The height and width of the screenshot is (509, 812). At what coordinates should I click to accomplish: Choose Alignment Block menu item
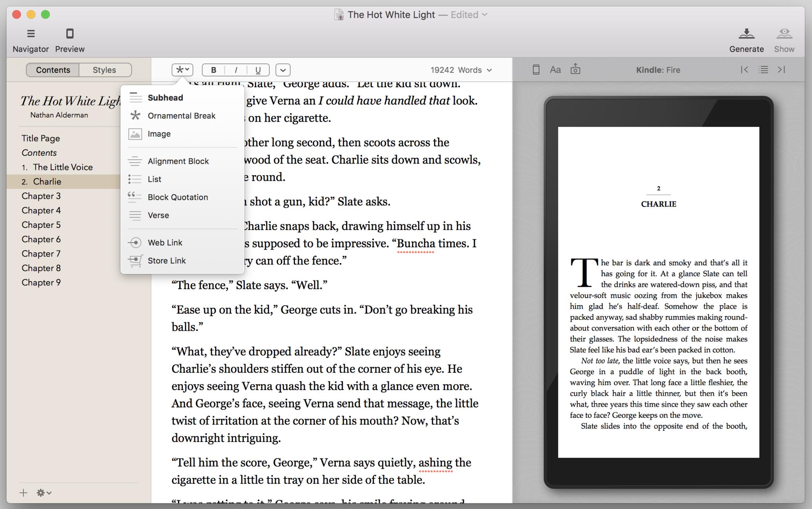click(182, 161)
